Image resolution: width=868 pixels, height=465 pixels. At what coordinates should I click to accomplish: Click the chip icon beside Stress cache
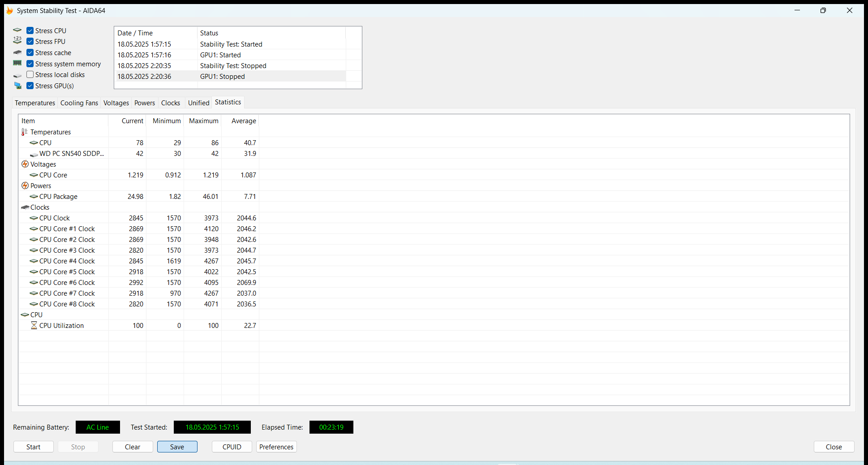click(17, 52)
